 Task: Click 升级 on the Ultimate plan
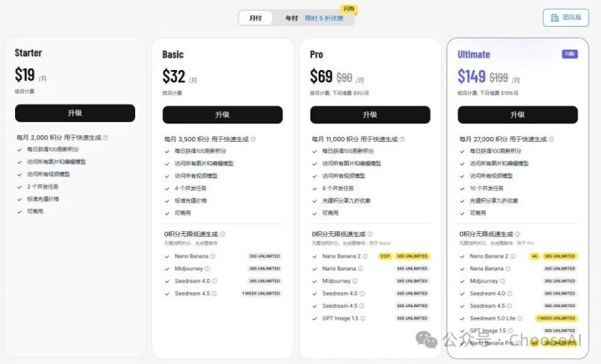coord(518,114)
